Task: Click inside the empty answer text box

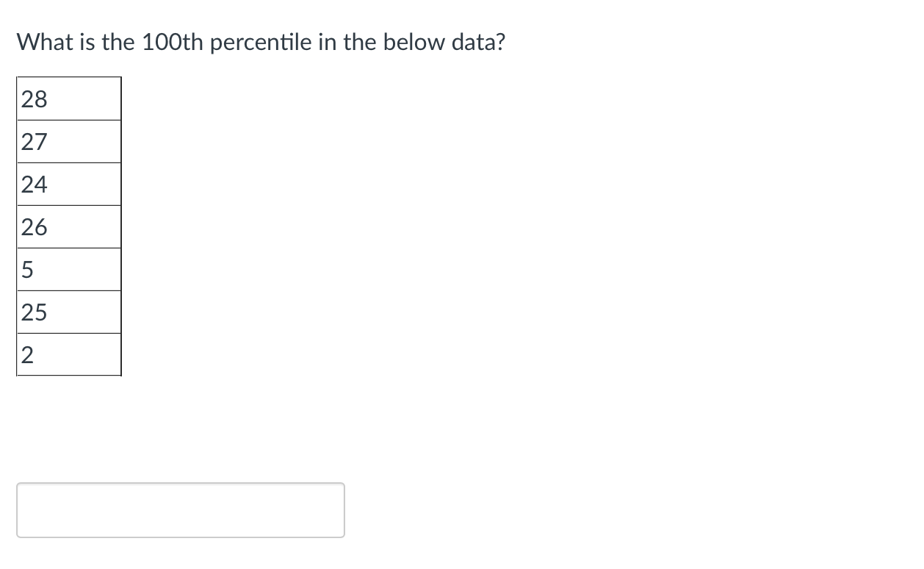Action: [181, 510]
